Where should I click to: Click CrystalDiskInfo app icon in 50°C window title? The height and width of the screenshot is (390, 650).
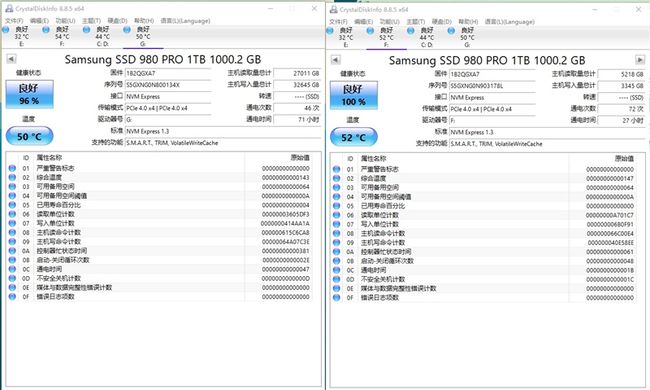click(x=9, y=9)
